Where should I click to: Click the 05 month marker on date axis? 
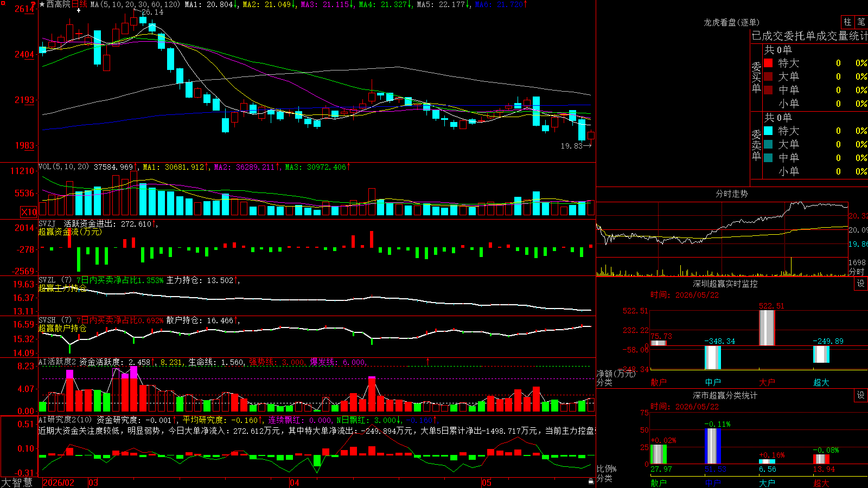tap(487, 483)
